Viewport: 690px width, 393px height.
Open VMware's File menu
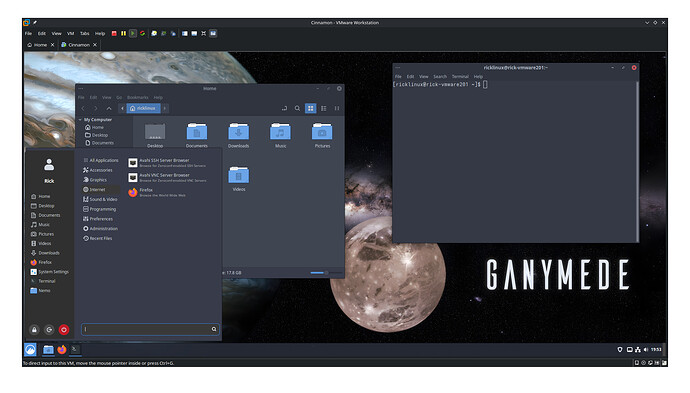click(x=28, y=33)
